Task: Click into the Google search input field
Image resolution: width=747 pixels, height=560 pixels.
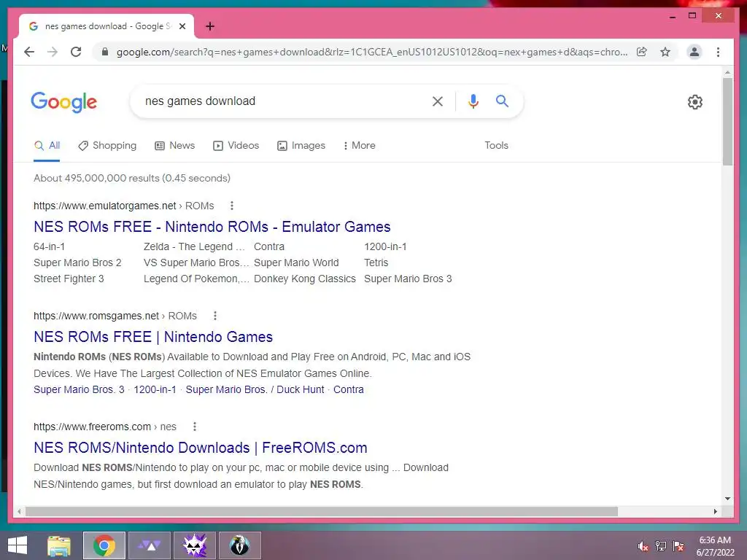Action: pyautogui.click(x=281, y=101)
